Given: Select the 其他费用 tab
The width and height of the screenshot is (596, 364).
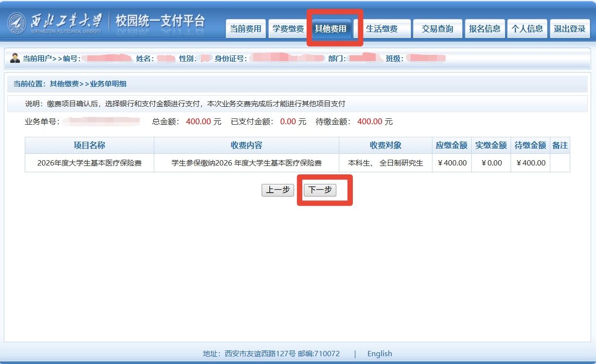Looking at the screenshot, I should click(x=331, y=29).
